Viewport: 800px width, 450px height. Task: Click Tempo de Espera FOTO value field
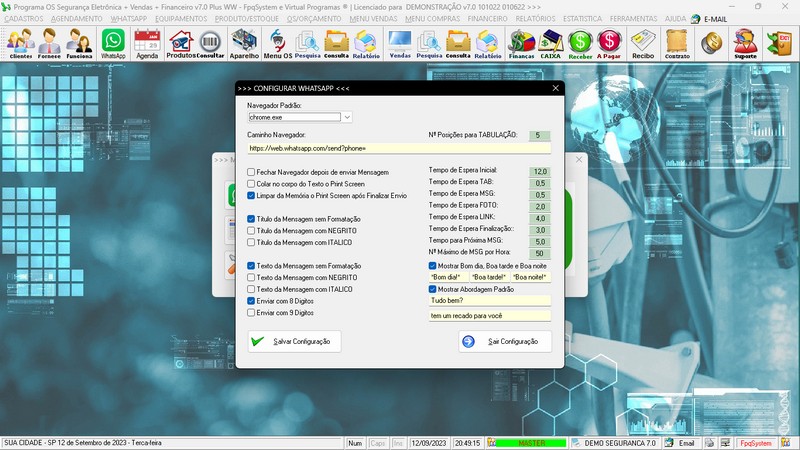539,207
